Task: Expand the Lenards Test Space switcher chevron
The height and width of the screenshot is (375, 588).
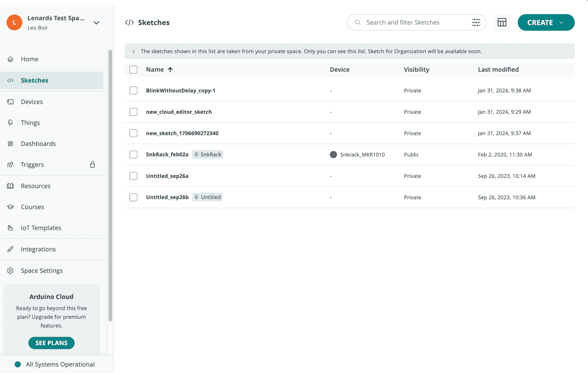Action: tap(97, 23)
